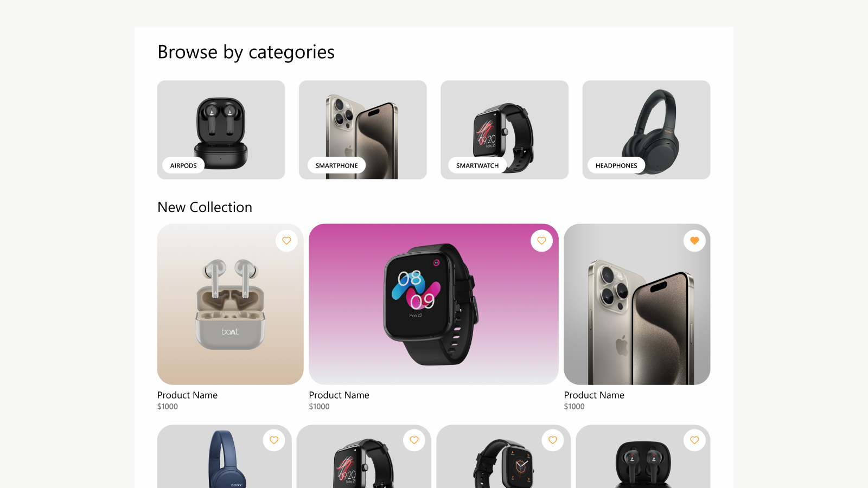Select the SMARTWATCH category label
Viewport: 868px width, 488px height.
[x=477, y=165]
